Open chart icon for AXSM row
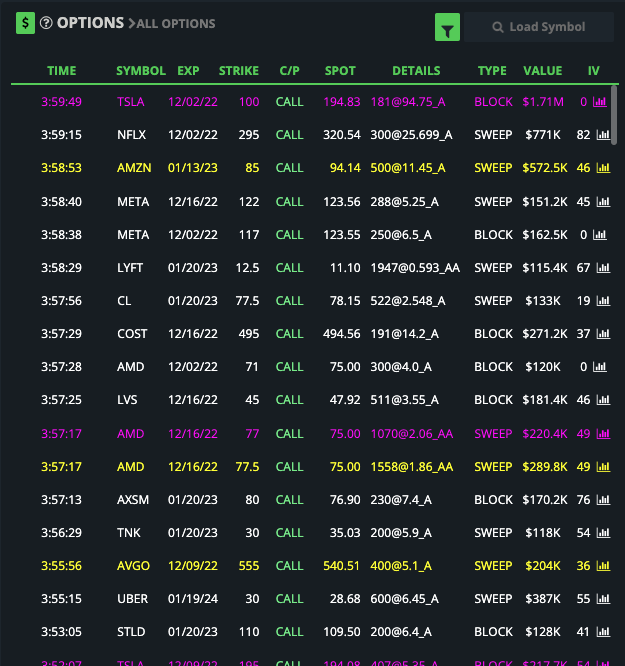The width and height of the screenshot is (625, 666). 603,500
